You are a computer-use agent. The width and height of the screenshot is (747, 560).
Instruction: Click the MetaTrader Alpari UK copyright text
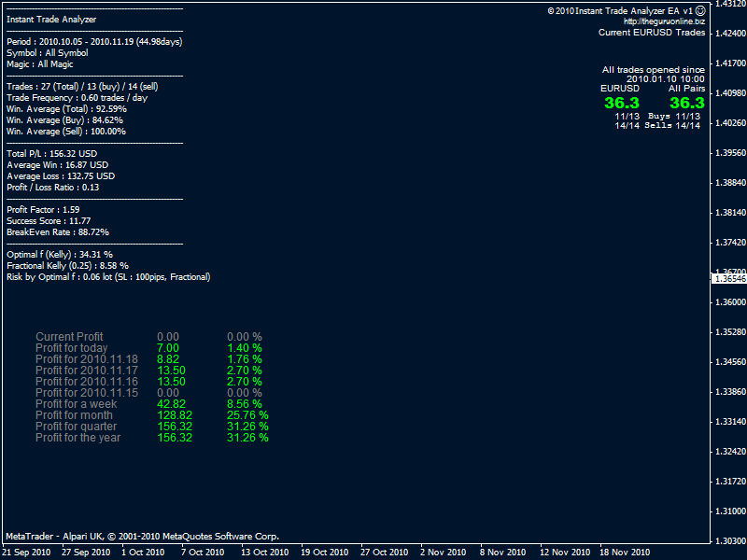[142, 537]
